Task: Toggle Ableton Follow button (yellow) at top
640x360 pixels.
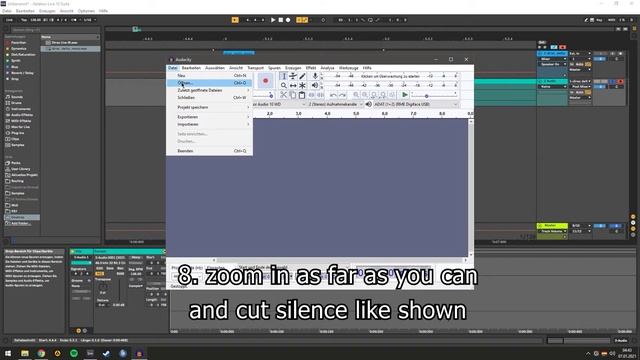Action: click(235, 20)
